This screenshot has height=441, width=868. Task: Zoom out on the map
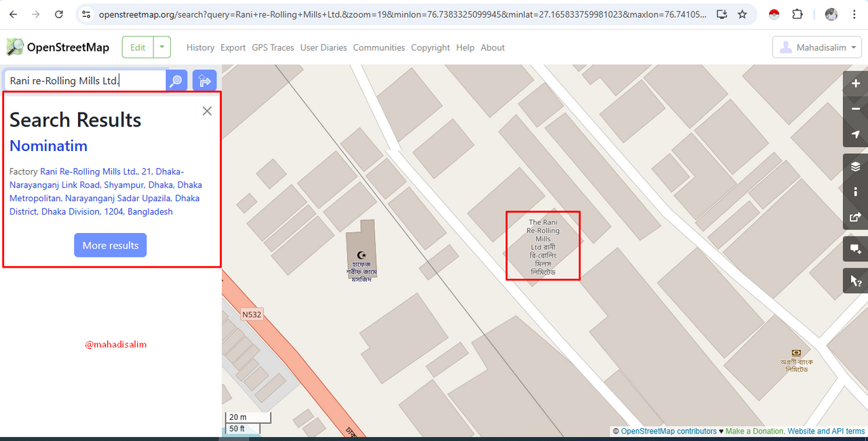[x=855, y=108]
